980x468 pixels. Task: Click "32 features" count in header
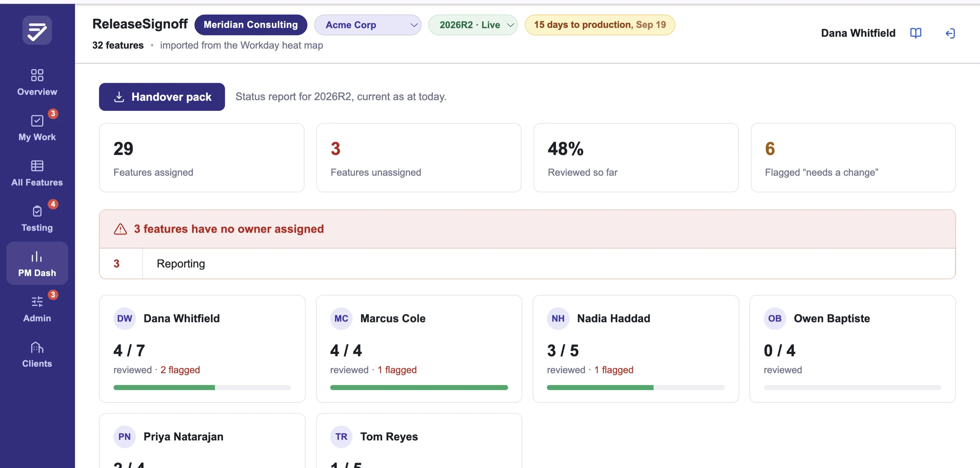(x=118, y=45)
